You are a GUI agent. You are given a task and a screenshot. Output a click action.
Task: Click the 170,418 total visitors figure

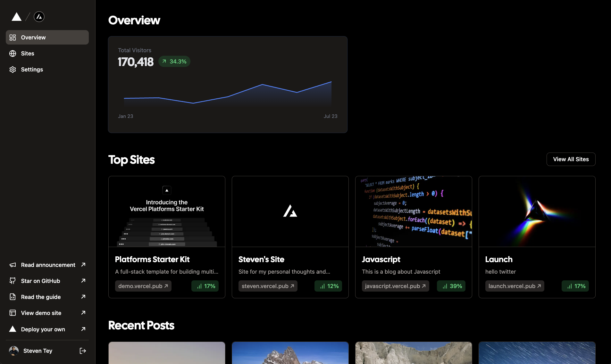pos(136,62)
